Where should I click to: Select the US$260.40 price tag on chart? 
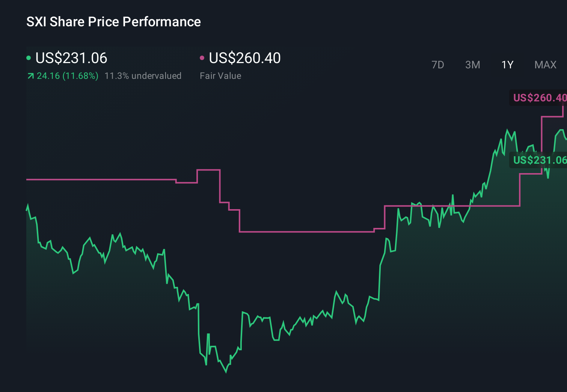click(539, 98)
